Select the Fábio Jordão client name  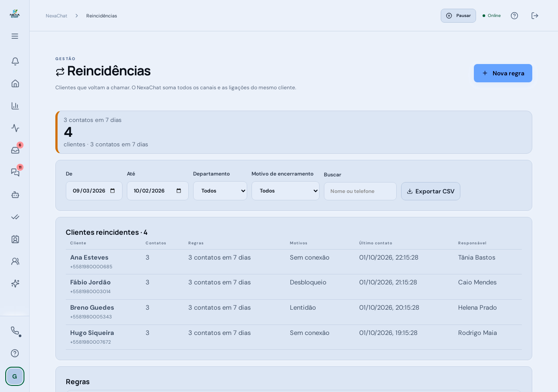tap(90, 282)
